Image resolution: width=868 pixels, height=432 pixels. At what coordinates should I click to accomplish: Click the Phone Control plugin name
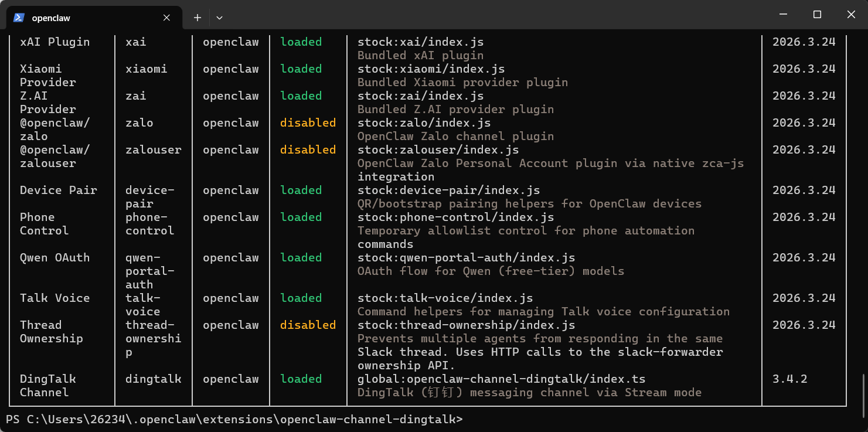[x=44, y=224]
